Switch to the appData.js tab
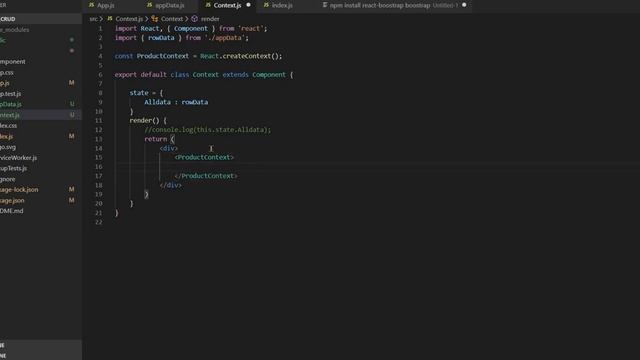The height and width of the screenshot is (360, 640). tap(169, 5)
